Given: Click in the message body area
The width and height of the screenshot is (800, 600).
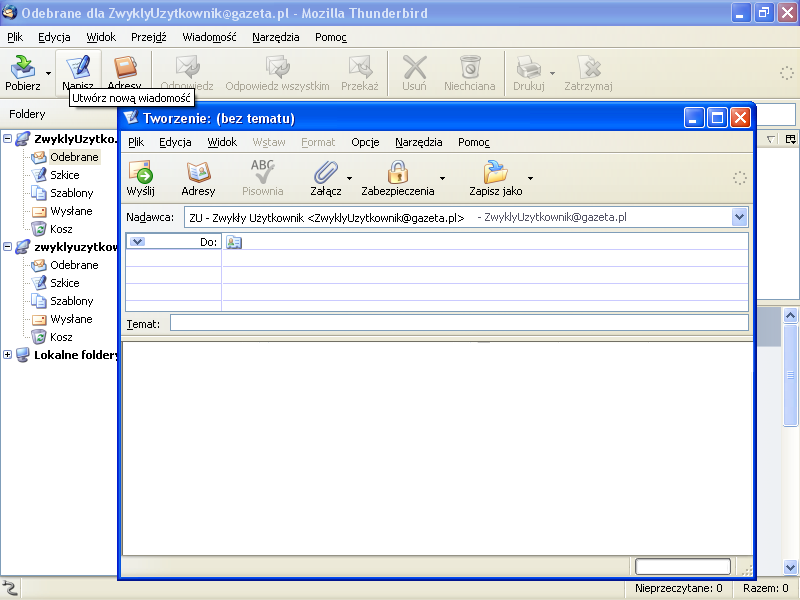Looking at the screenshot, I should click(x=437, y=448).
